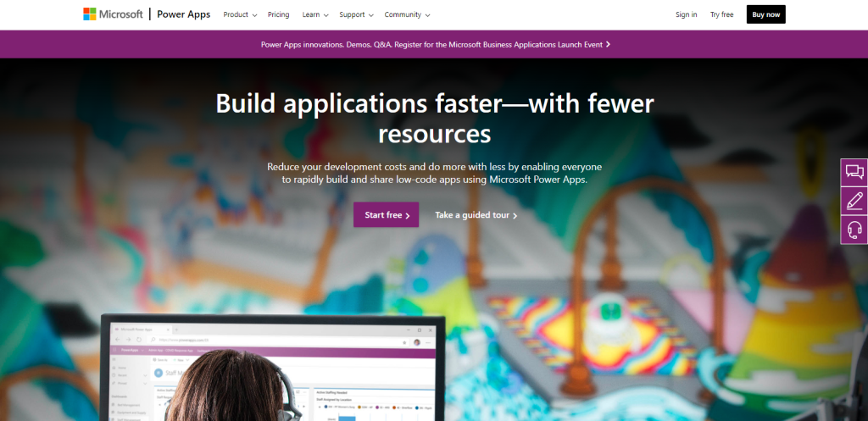
Task: Click the headline 'Build applications faster—with fewer resources'
Action: 435,119
